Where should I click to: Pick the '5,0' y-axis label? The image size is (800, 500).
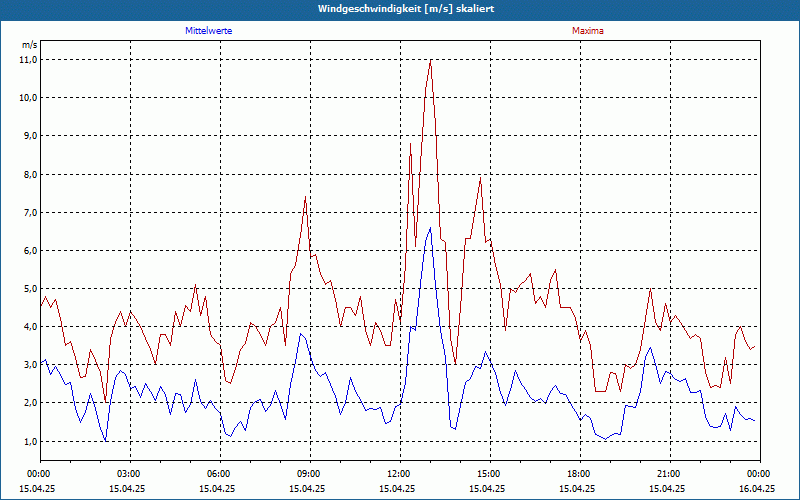coord(31,289)
